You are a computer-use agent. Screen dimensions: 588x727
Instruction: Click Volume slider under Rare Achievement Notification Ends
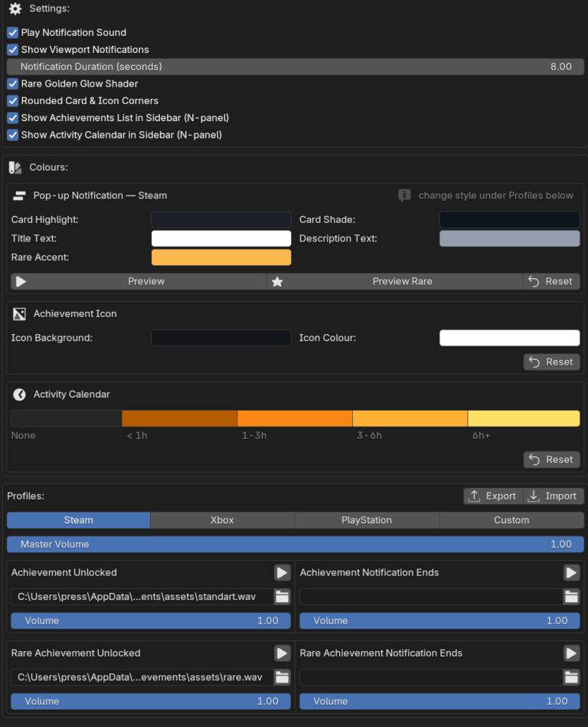click(439, 702)
